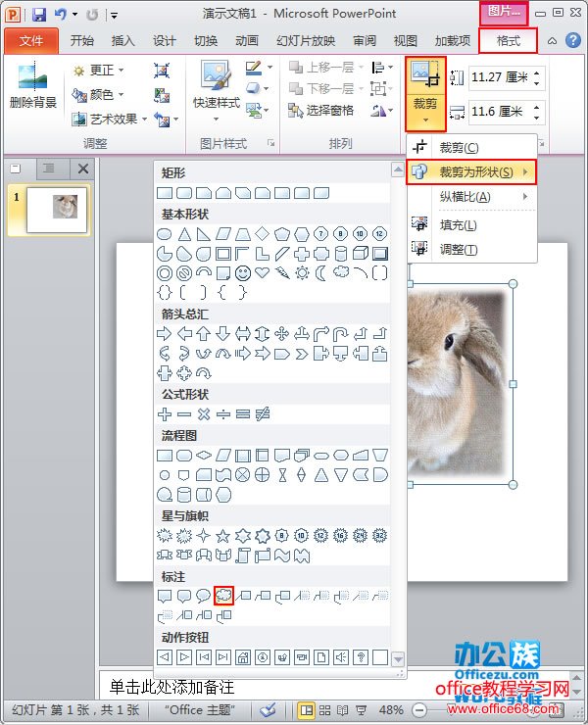Switch to Reading view
This screenshot has width=588, height=725.
[343, 709]
